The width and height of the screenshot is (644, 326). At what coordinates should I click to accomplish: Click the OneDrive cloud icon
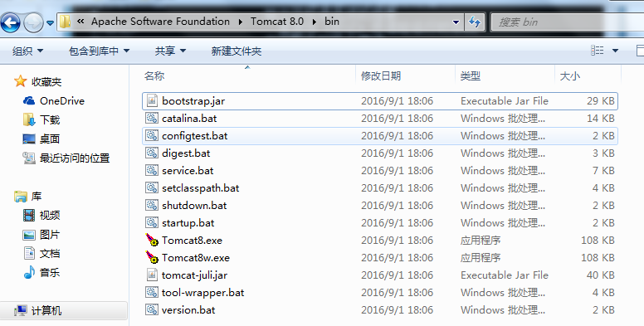coord(29,100)
